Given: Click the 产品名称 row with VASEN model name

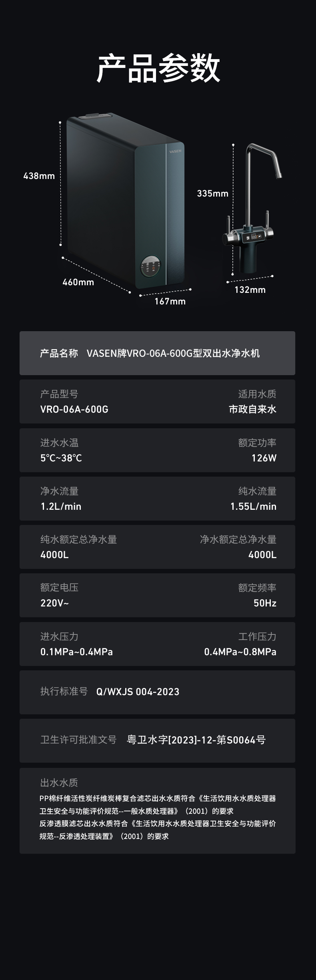Looking at the screenshot, I should click(157, 353).
